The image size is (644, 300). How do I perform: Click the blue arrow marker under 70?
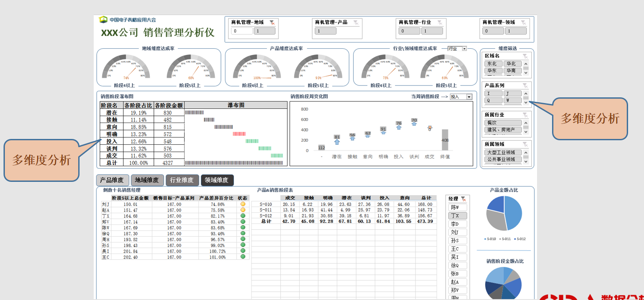[x=414, y=124]
